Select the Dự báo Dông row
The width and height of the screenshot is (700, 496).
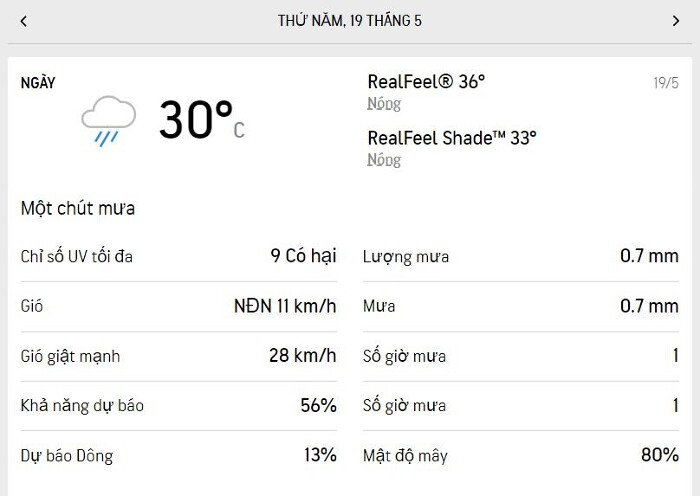pos(179,455)
